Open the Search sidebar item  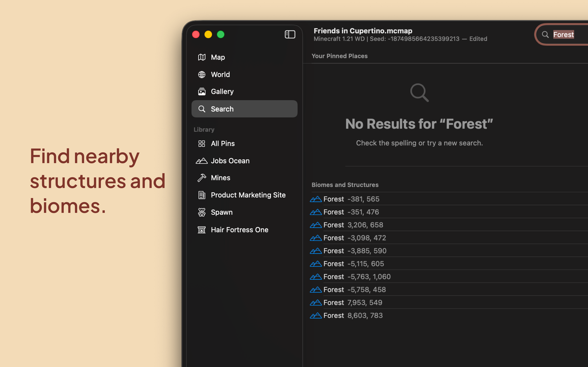pyautogui.click(x=244, y=109)
